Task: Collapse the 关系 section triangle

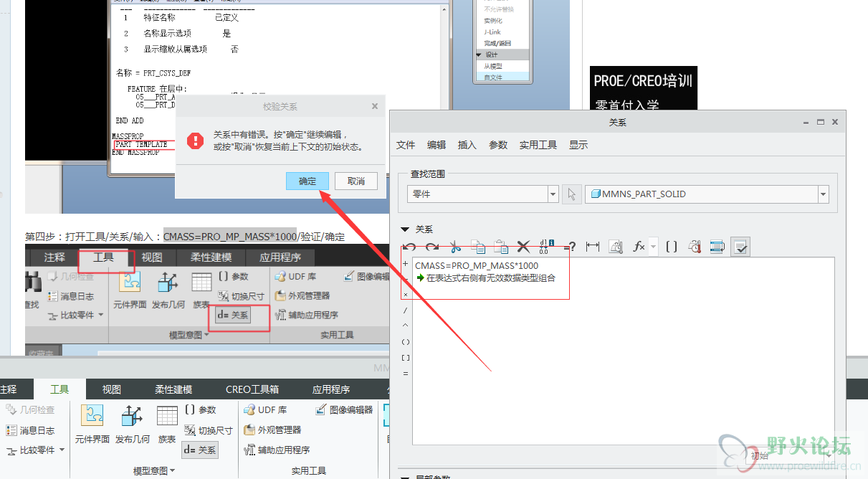Action: 405,229
